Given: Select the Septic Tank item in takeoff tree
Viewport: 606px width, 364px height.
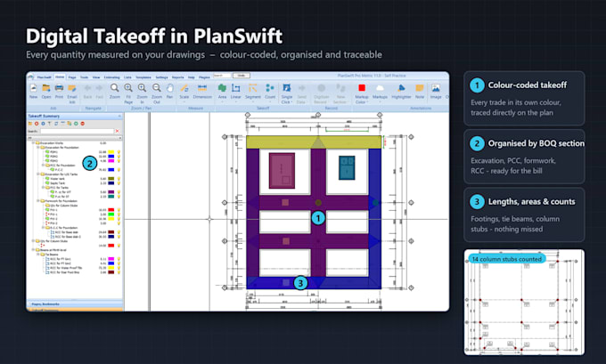Looking at the screenshot, I should pyautogui.click(x=58, y=183).
